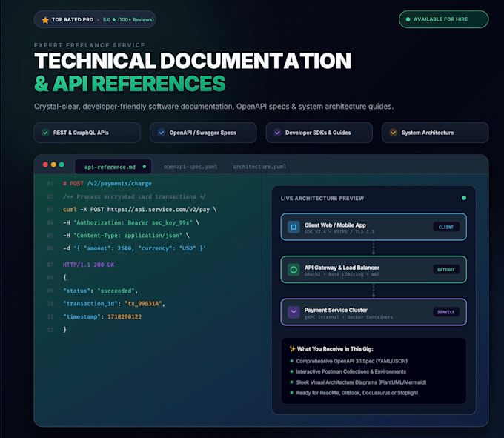Click 'OAuth2 • Rate Limiting • WAF' subtitle
The width and height of the screenshot is (504, 438).
pyautogui.click(x=342, y=274)
